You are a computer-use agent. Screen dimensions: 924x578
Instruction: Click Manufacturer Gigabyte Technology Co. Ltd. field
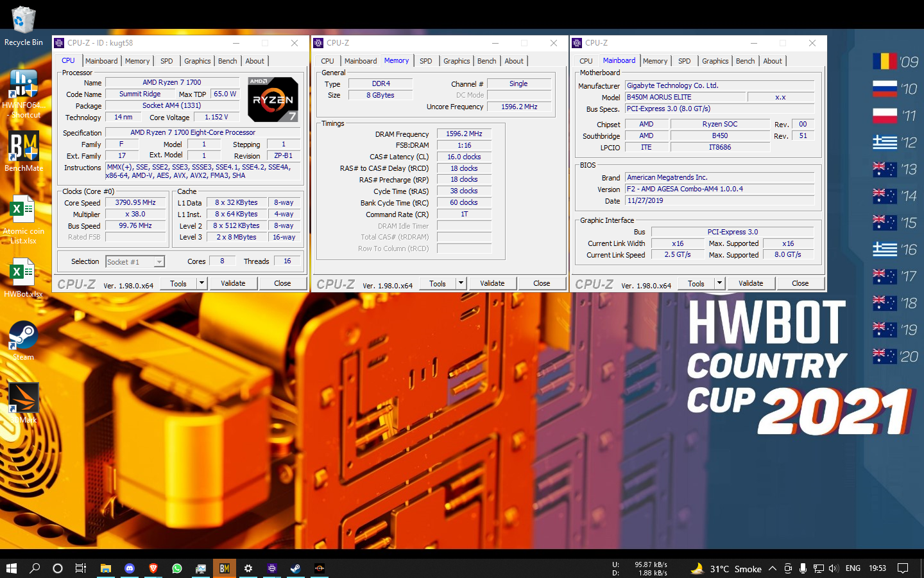[719, 85]
